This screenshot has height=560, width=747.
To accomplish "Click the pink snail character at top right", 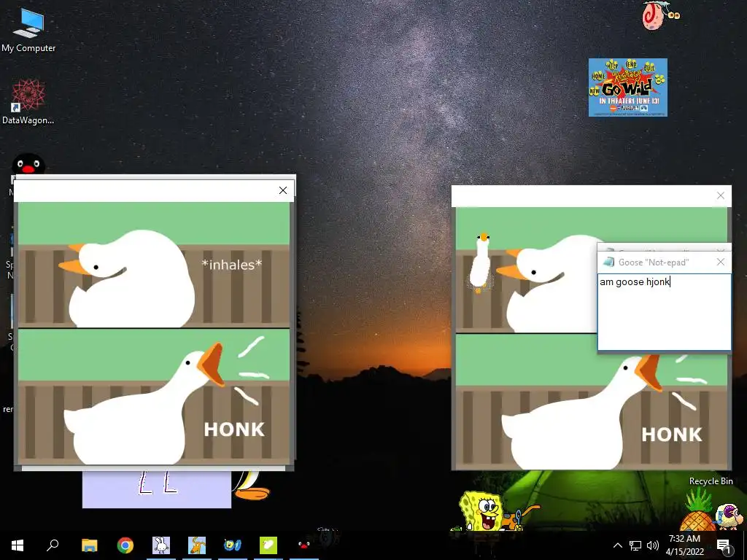I will 659,15.
